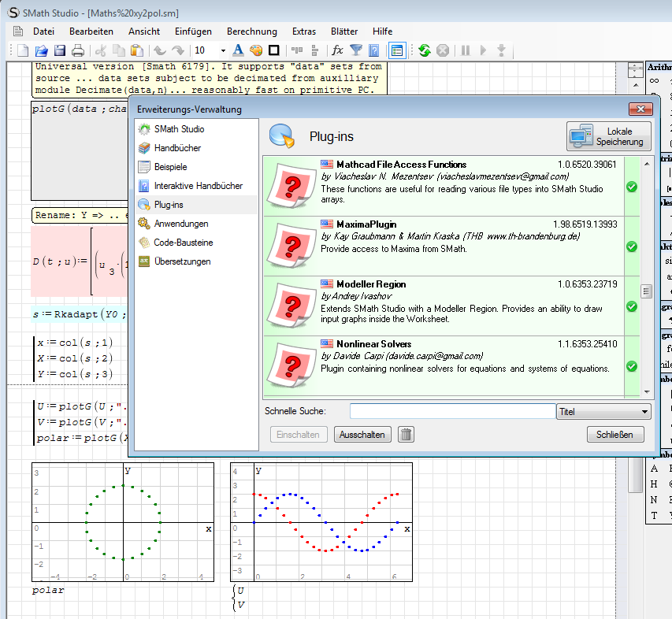Open the fx function insert tool

[337, 50]
